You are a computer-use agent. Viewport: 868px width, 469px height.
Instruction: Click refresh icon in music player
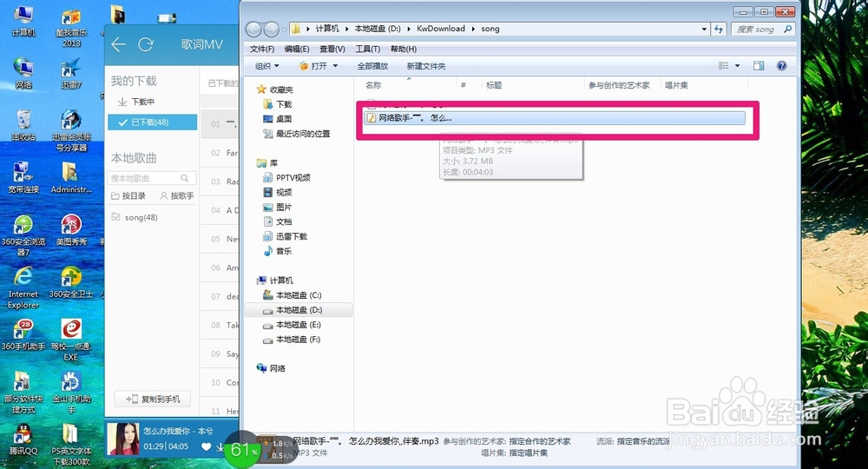[x=146, y=44]
